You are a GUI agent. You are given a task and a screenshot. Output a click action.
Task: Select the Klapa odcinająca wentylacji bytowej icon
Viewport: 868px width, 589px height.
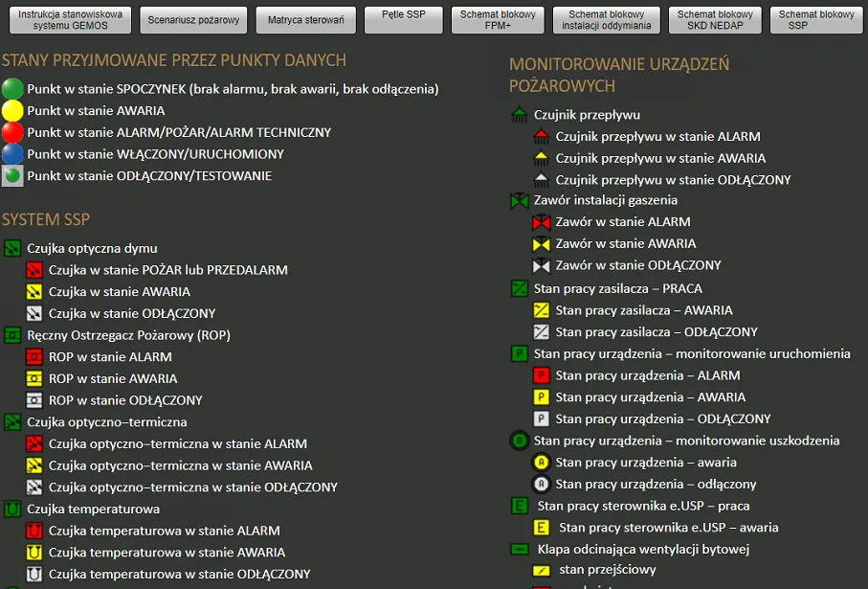point(518,550)
